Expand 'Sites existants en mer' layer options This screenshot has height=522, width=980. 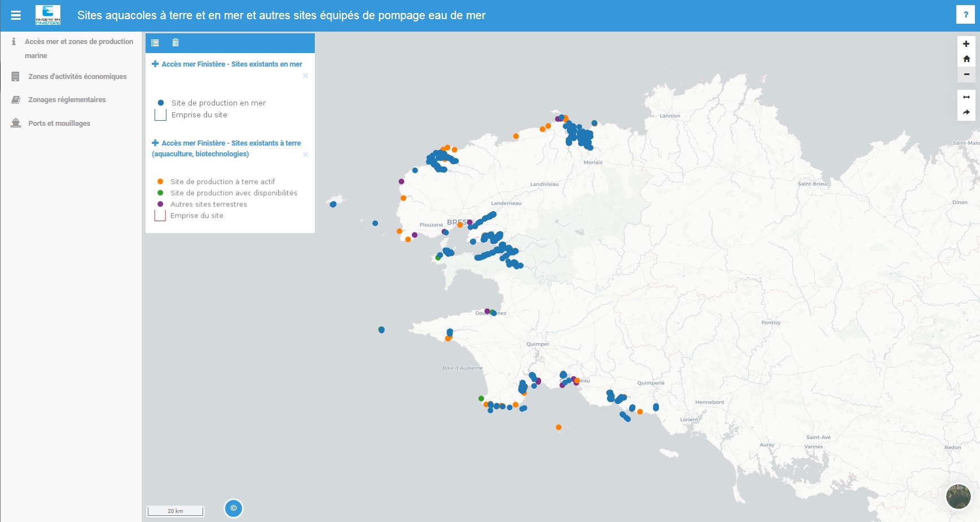tap(155, 64)
